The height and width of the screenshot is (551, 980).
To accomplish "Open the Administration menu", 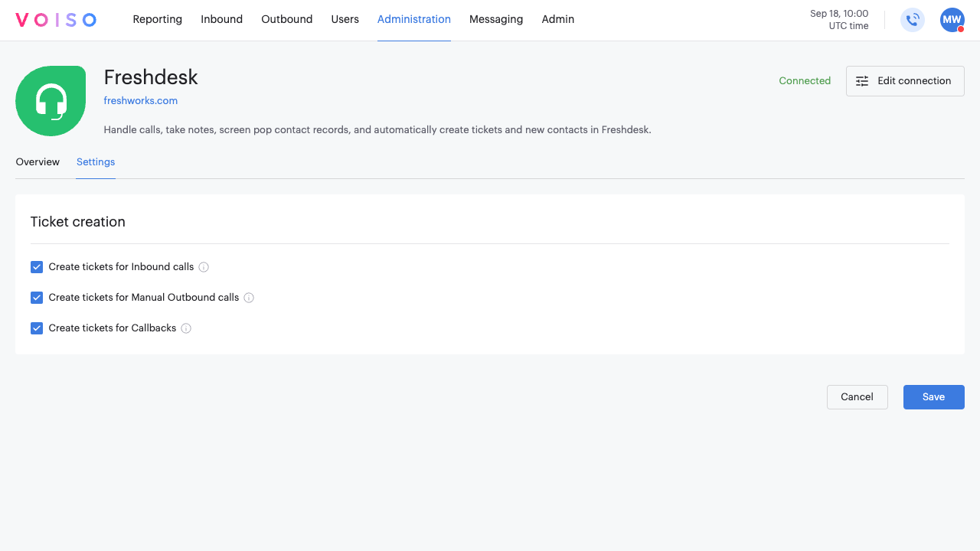I will (414, 20).
